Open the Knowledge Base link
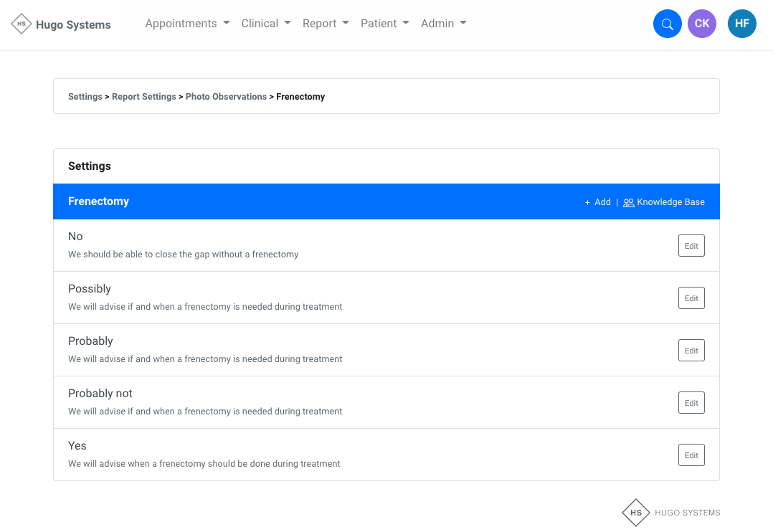 [x=670, y=202]
